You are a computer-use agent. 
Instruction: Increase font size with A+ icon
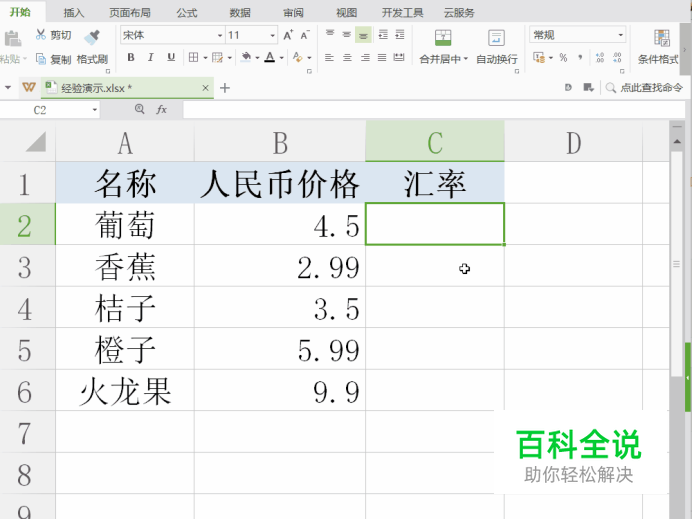288,35
